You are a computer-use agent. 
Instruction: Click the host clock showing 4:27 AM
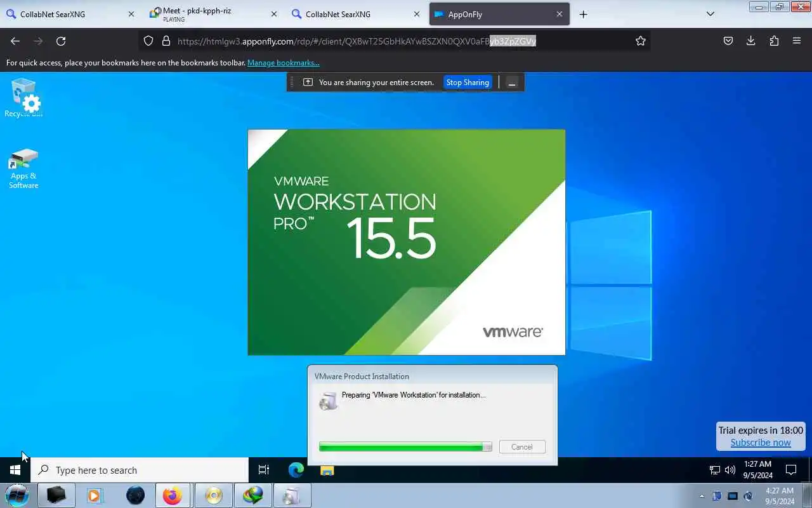coord(780,496)
